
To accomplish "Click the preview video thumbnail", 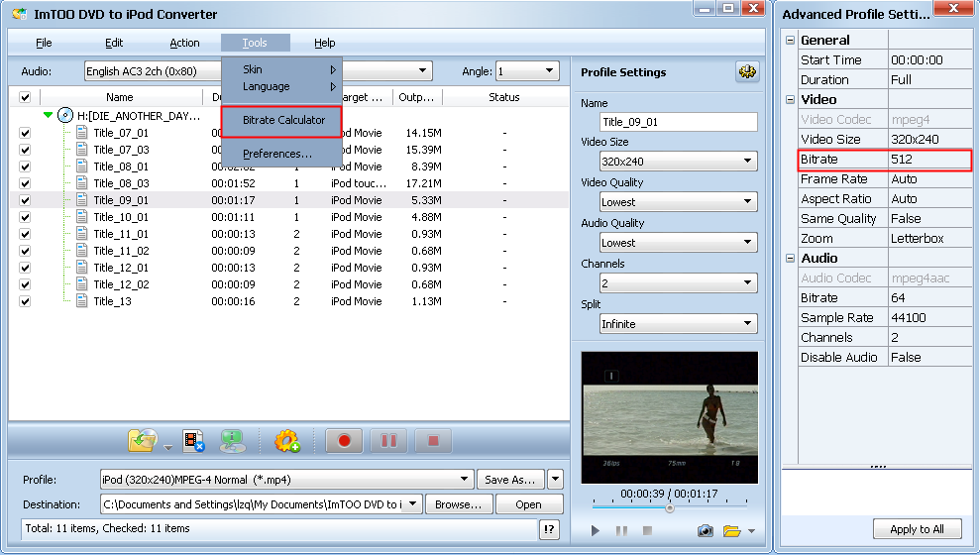I will [x=670, y=417].
